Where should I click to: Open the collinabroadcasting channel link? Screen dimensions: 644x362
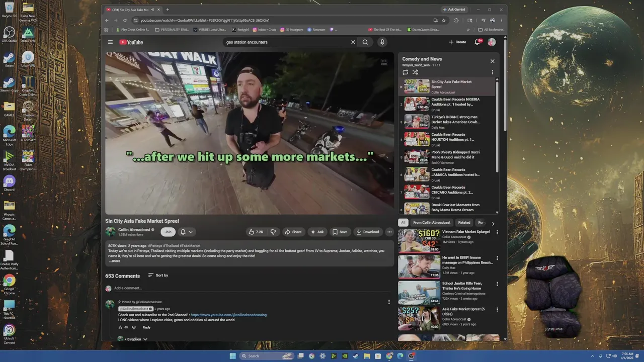228,315
